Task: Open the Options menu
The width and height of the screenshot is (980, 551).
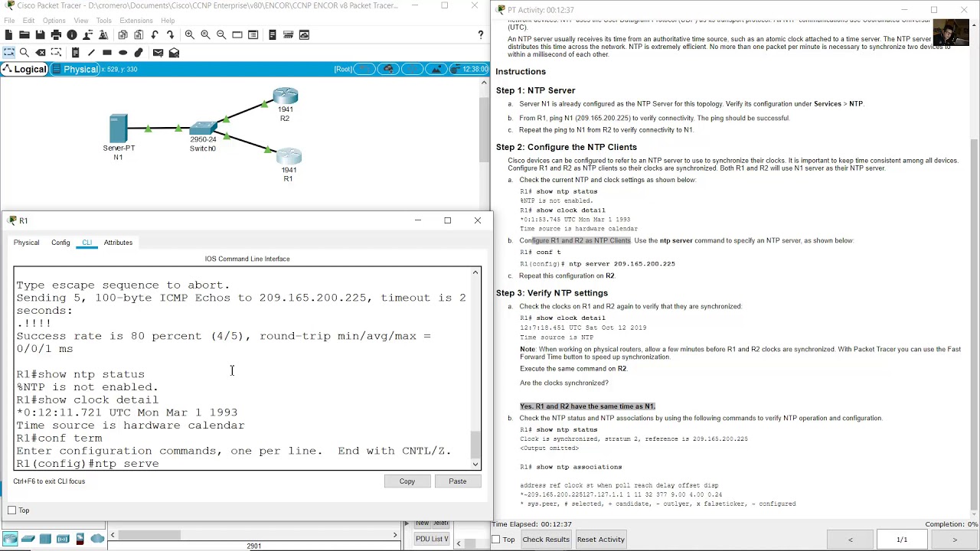Action: [x=54, y=21]
